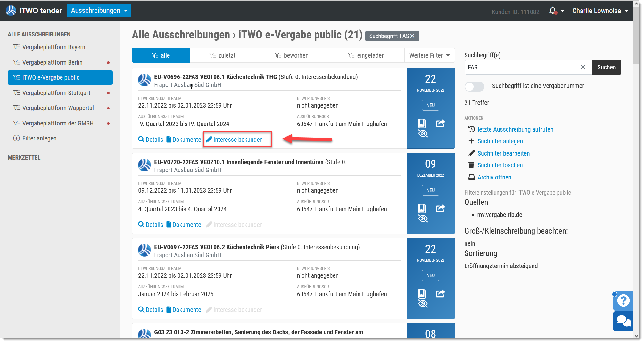Open the help question mark widget
Screen dimensions: 644x343
click(x=623, y=300)
